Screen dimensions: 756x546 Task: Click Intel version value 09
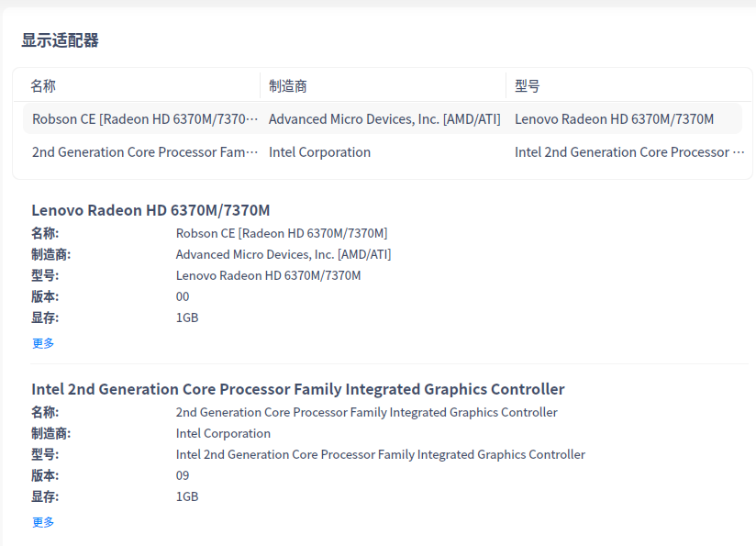coord(183,475)
